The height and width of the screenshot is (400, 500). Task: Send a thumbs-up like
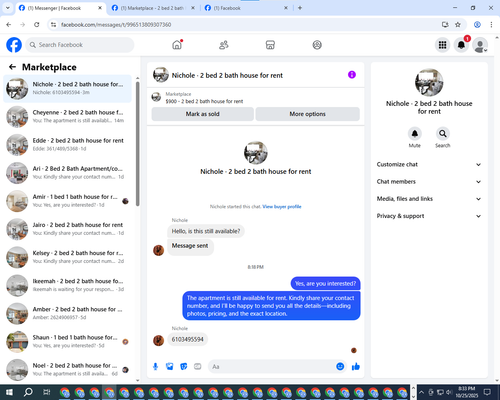tap(356, 367)
